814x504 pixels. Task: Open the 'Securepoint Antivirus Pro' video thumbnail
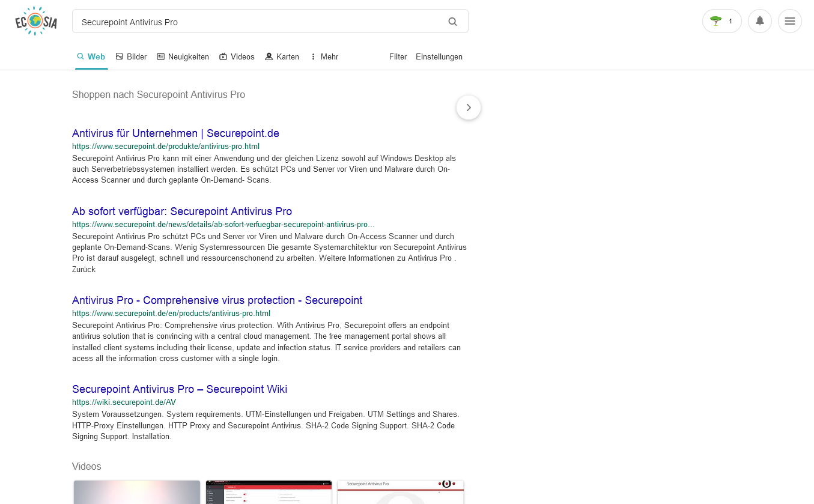pos(401,492)
